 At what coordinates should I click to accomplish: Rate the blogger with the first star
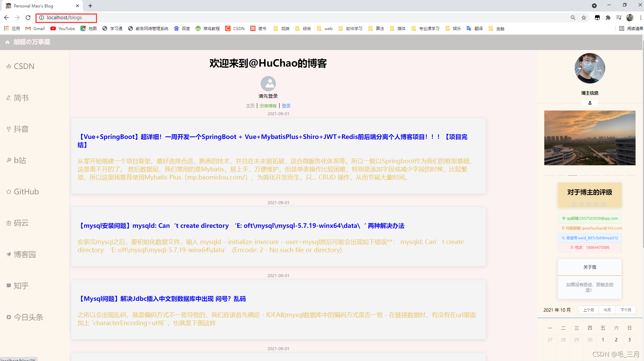pos(574,204)
